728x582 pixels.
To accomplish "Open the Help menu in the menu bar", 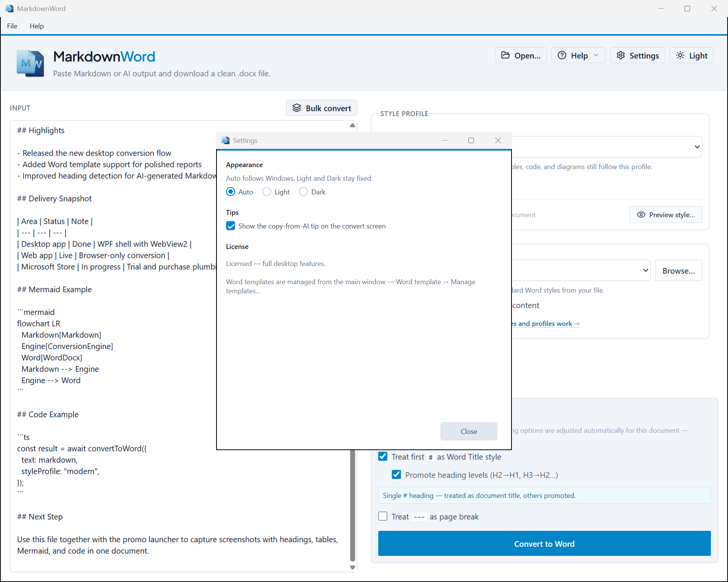I will (x=37, y=26).
